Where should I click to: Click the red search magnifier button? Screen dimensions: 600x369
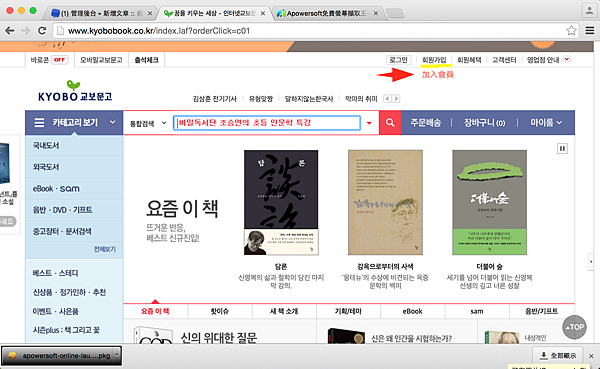(390, 122)
